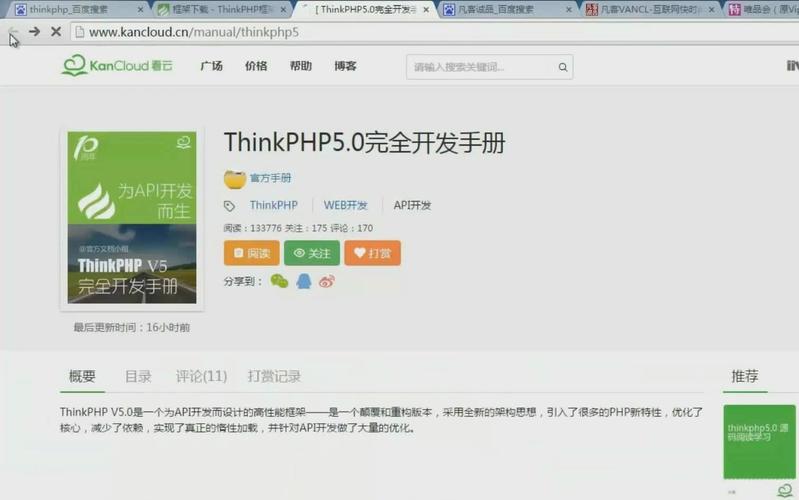Close the 凡客VANCL tab
The height and width of the screenshot is (500, 799).
click(711, 10)
